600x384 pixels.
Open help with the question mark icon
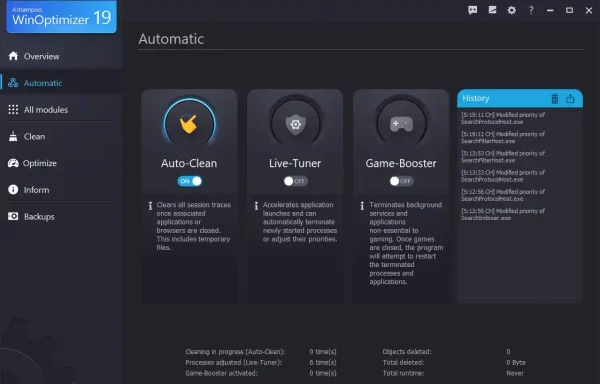tap(531, 10)
